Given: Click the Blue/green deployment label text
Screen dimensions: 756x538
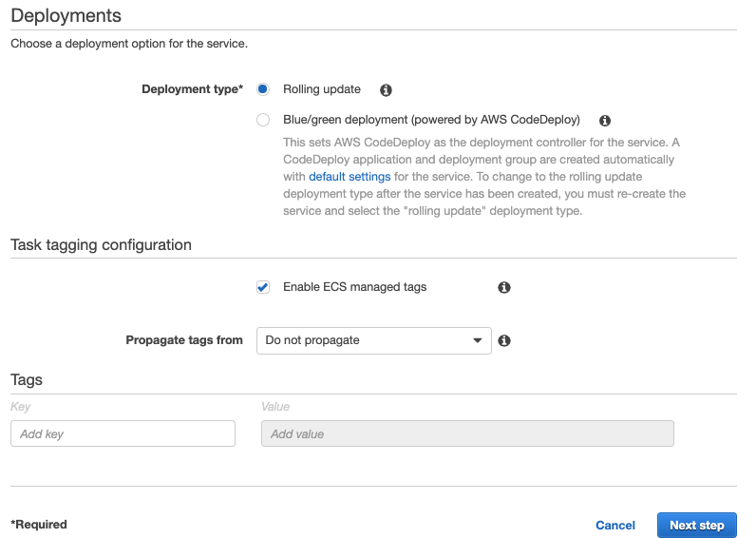Looking at the screenshot, I should (x=431, y=120).
